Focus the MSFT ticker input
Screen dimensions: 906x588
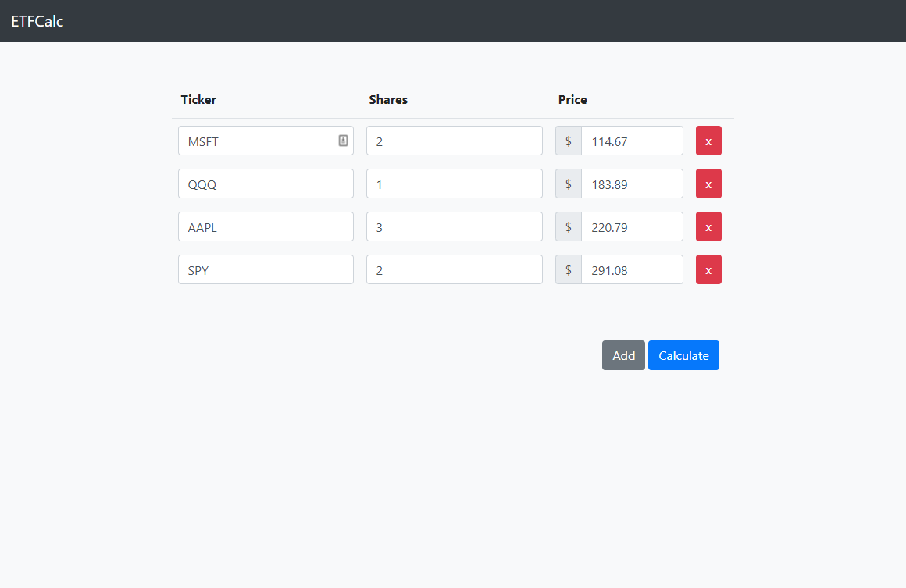pyautogui.click(x=266, y=141)
